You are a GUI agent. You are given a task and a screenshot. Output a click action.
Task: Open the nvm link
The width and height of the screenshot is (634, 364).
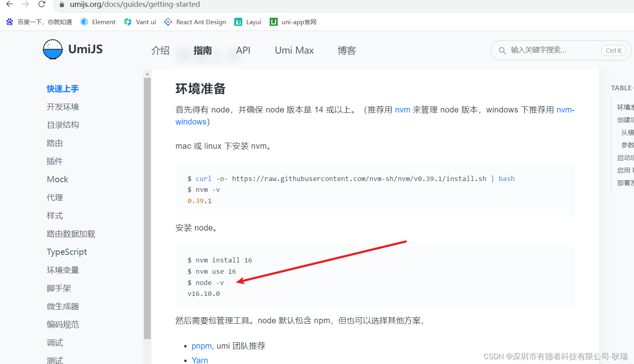403,110
